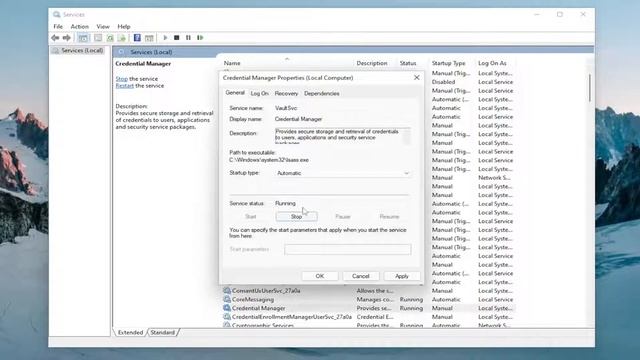Click the Apply button
Viewport: 640px width, 360px height.
pyautogui.click(x=402, y=276)
